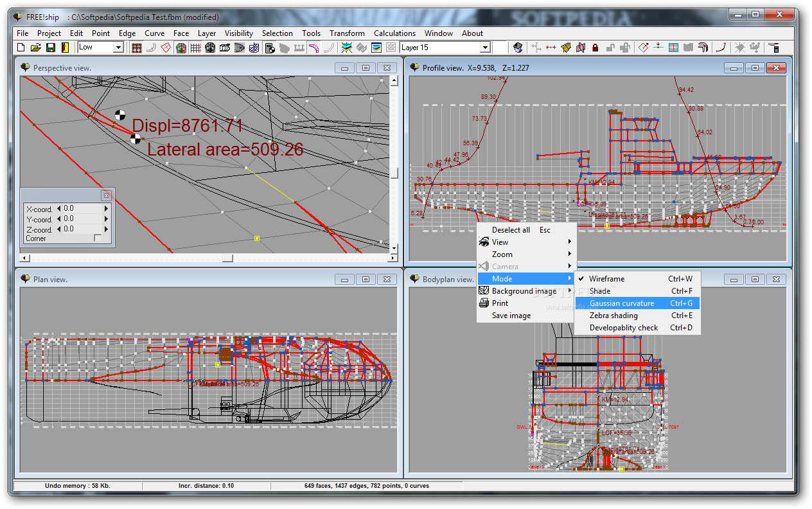Click the dark red nested arches icon
The width and height of the screenshot is (812, 509).
click(703, 48)
